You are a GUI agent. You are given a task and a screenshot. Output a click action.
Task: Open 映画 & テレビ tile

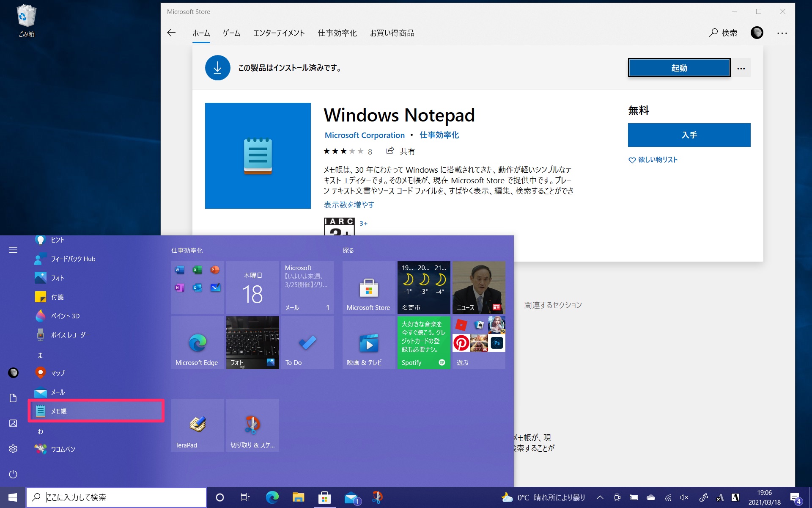[369, 342]
